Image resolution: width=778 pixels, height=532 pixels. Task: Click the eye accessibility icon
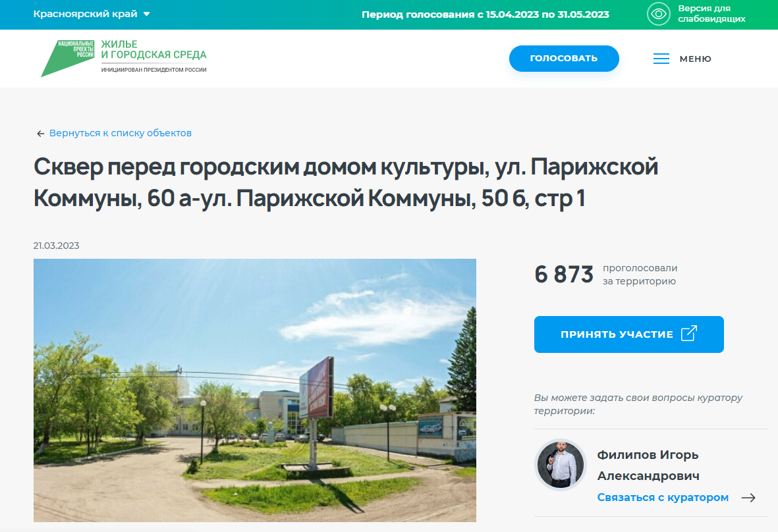tap(658, 14)
